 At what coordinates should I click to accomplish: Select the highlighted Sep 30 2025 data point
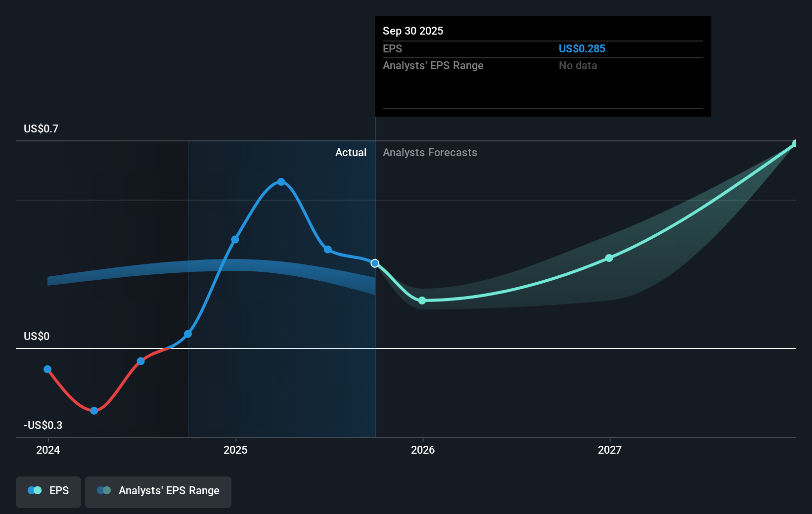[x=375, y=263]
